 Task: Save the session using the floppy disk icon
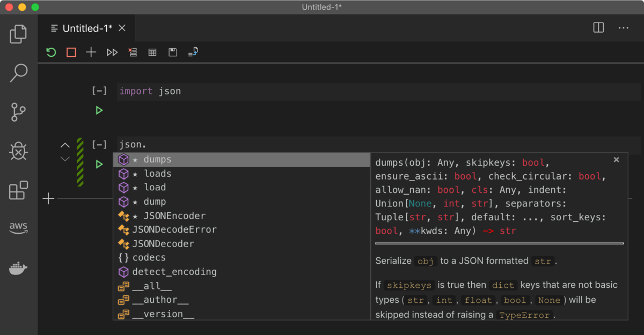[x=172, y=52]
